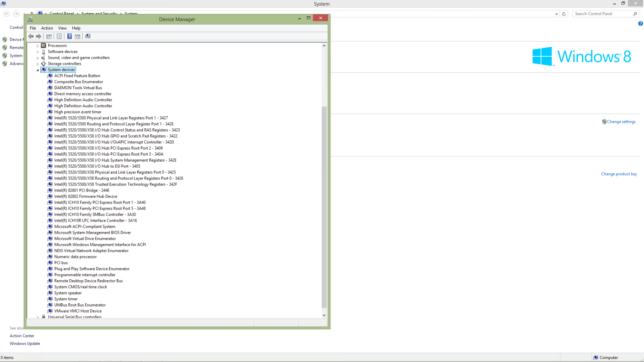Image resolution: width=644 pixels, height=362 pixels.
Task: Click the Device Manager scrollbar thumb
Action: pyautogui.click(x=324, y=207)
